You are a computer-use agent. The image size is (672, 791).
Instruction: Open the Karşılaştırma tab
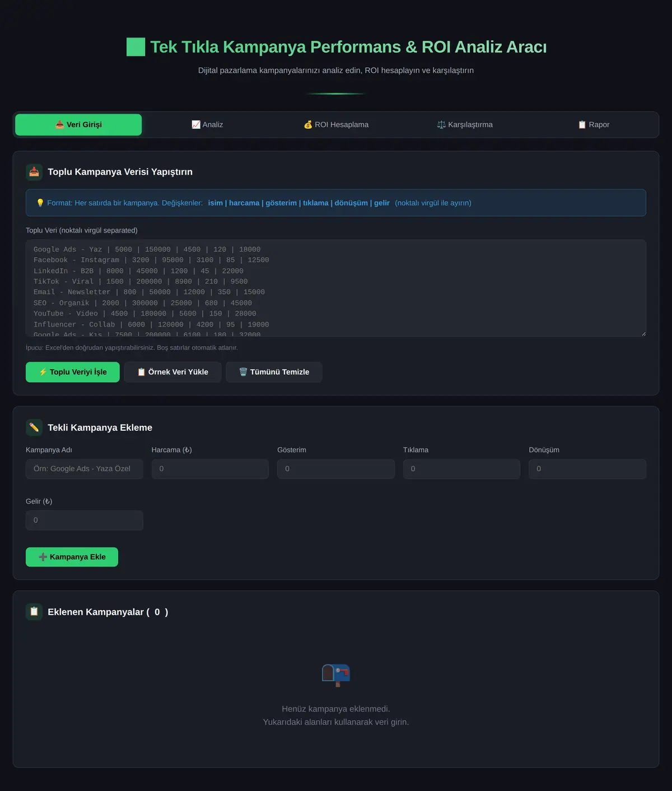pyautogui.click(x=465, y=125)
